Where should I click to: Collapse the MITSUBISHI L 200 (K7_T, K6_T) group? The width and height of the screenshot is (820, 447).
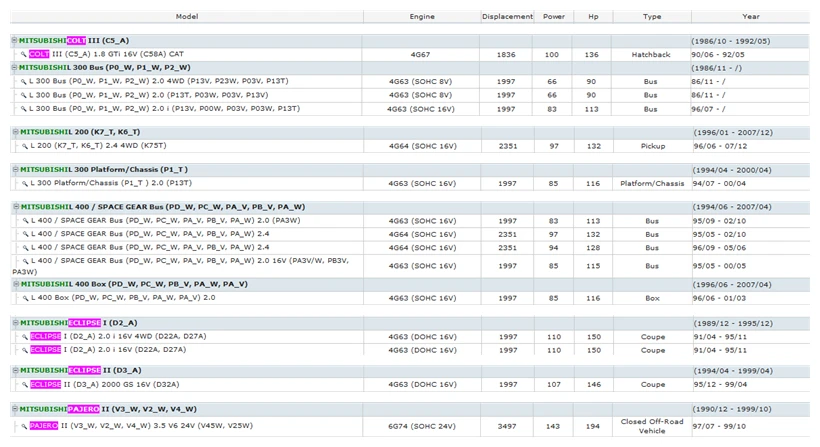16,132
